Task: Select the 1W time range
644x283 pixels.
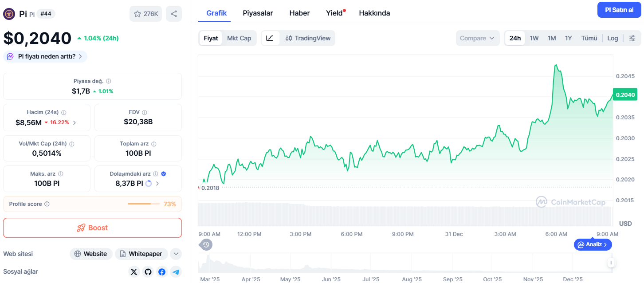Action: pyautogui.click(x=534, y=38)
